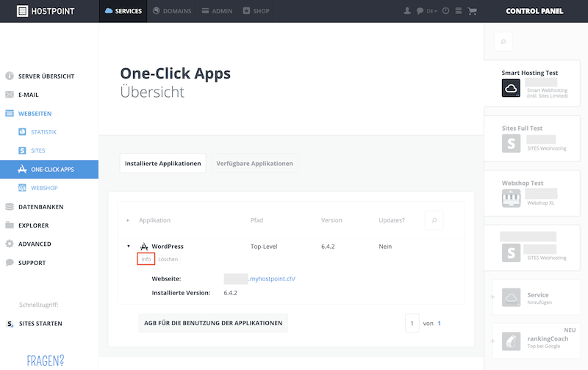Screen dimensions: 588x370
Task: Click the Datenbanken database icon
Action: tap(10, 207)
